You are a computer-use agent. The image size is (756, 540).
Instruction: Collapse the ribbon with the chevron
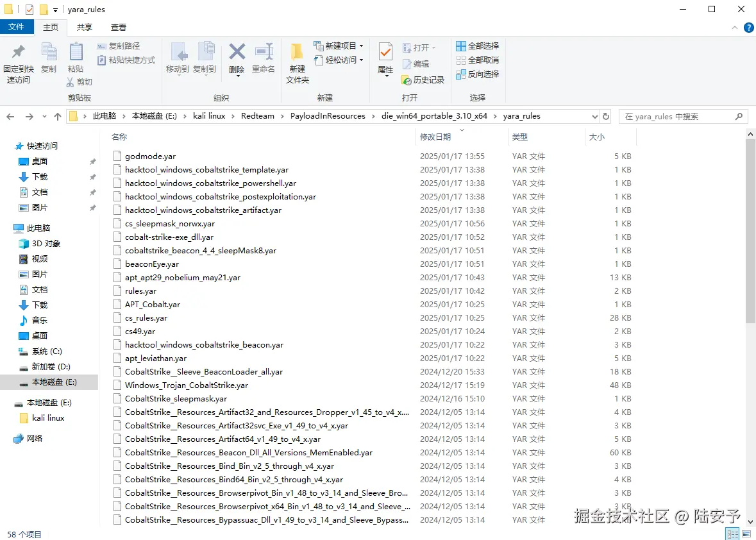coord(735,28)
